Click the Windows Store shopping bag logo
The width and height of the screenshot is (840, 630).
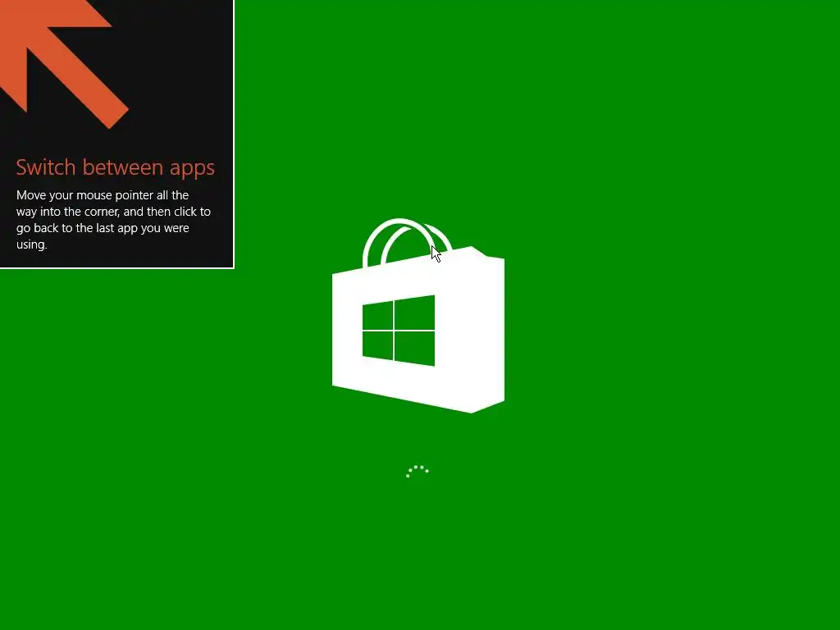[x=418, y=316]
